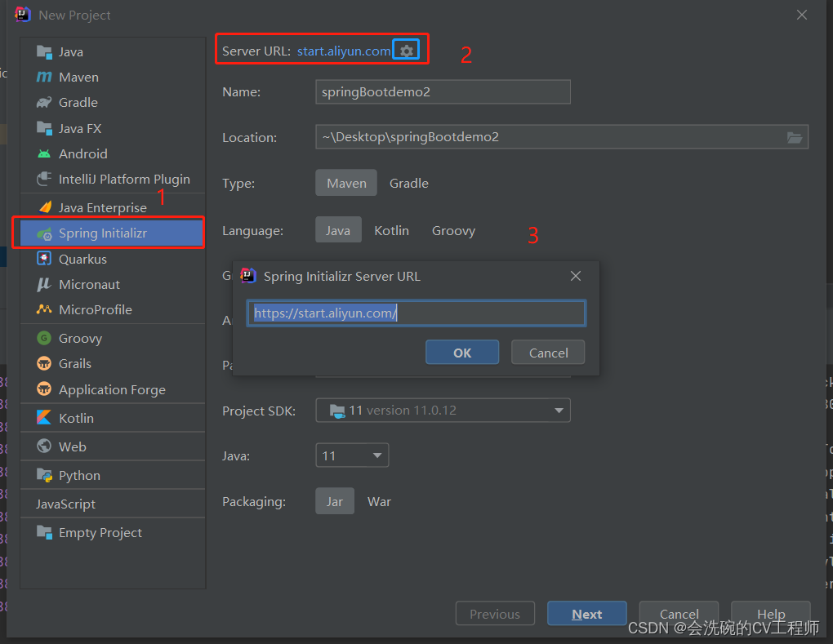Image resolution: width=833 pixels, height=644 pixels.
Task: Click the Next button
Action: point(587,614)
